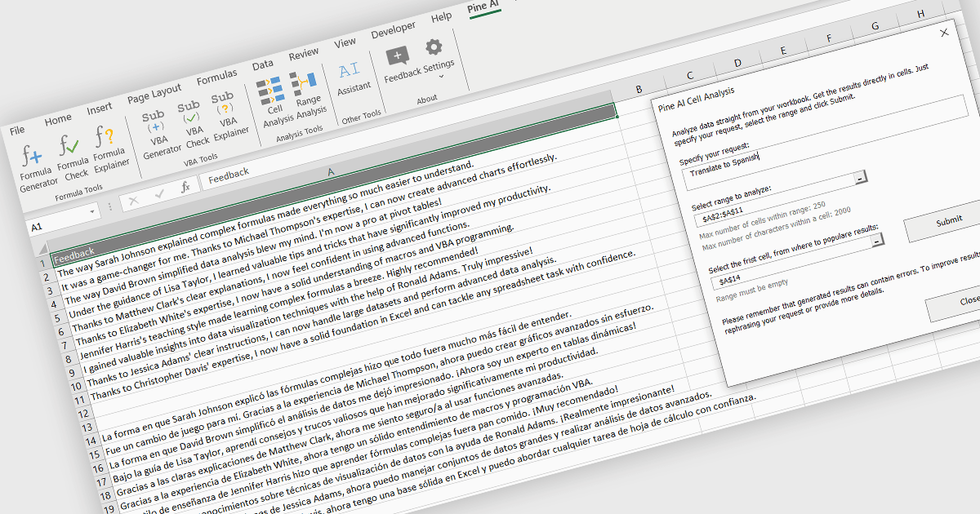980x514 pixels.
Task: Start Range Analysis from the ribbon
Action: pyautogui.click(x=307, y=95)
